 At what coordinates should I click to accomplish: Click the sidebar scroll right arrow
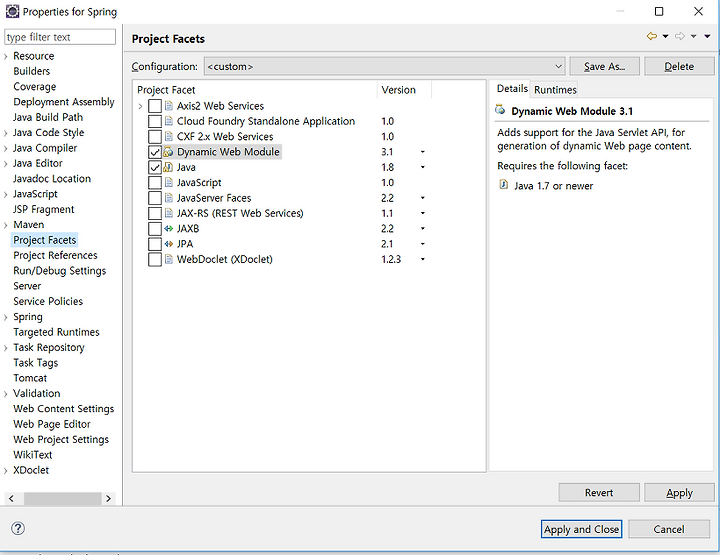tap(108, 498)
